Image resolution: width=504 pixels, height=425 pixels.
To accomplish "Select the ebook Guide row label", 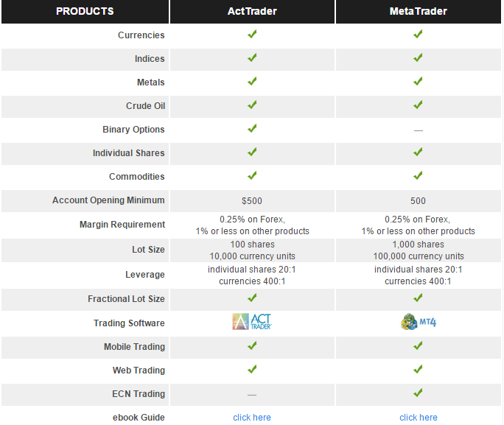I will [x=139, y=418].
